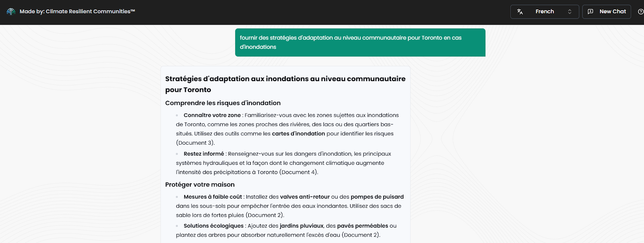The image size is (644, 243).
Task: Click the green user message bubble
Action: pos(360,42)
